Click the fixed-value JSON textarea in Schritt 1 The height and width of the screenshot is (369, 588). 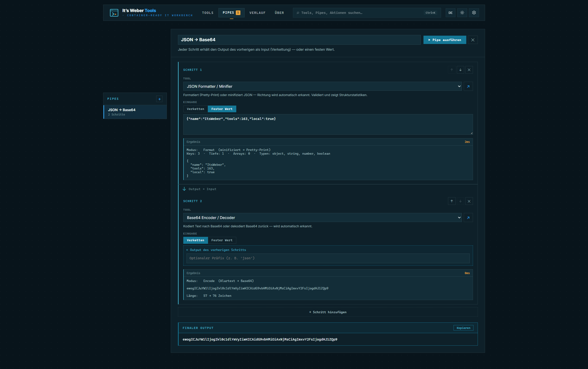click(x=328, y=125)
